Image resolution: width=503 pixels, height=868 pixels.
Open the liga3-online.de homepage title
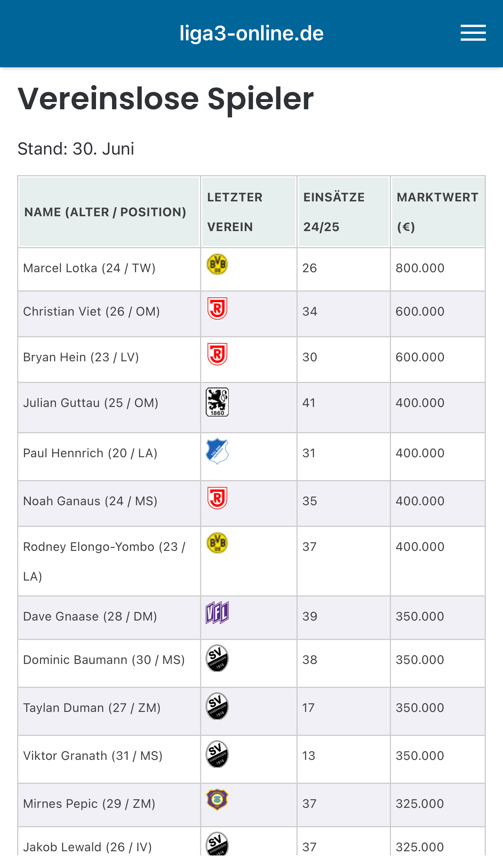click(x=251, y=34)
